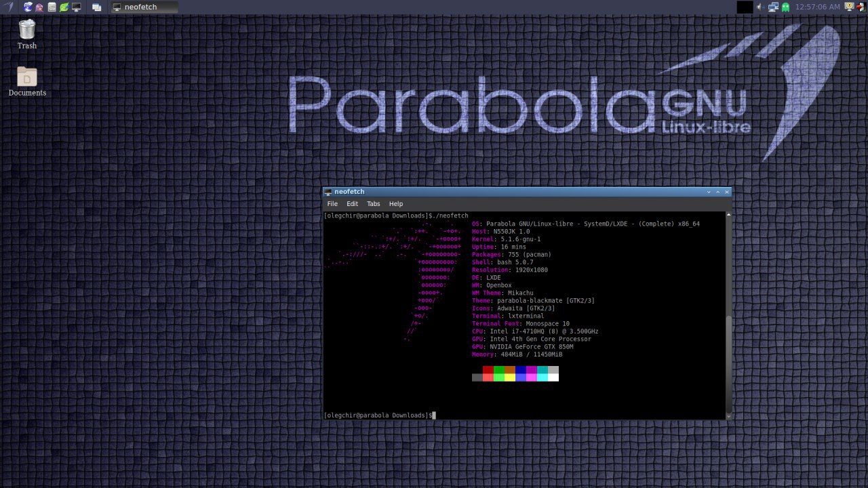Select the Documents folder desktop icon
The image size is (868, 488).
[x=27, y=81]
